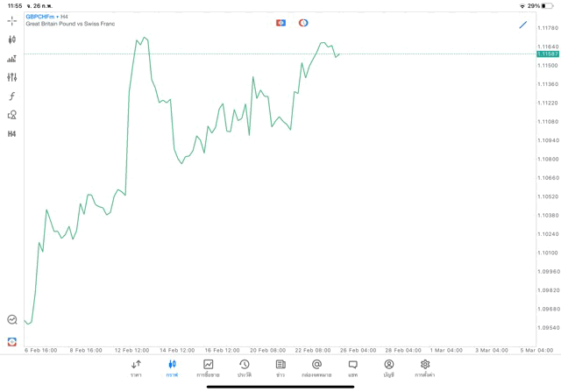Screen dimensions: 561x392
Task: Open the drawing objects shapes icon
Action: click(x=12, y=115)
